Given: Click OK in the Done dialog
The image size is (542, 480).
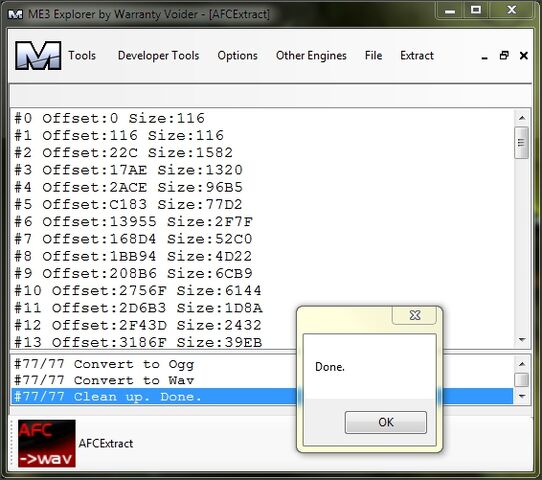Looking at the screenshot, I should point(386,422).
